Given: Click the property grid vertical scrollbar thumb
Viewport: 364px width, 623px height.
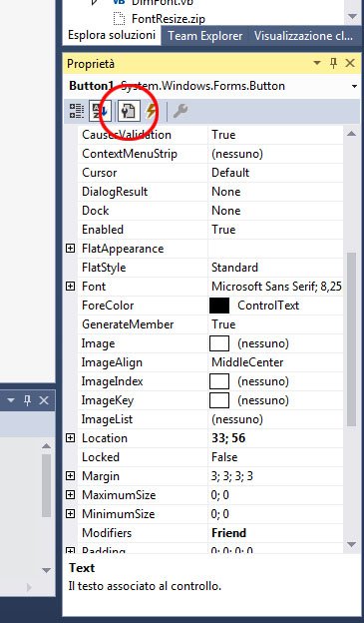Looking at the screenshot, I should [351, 339].
